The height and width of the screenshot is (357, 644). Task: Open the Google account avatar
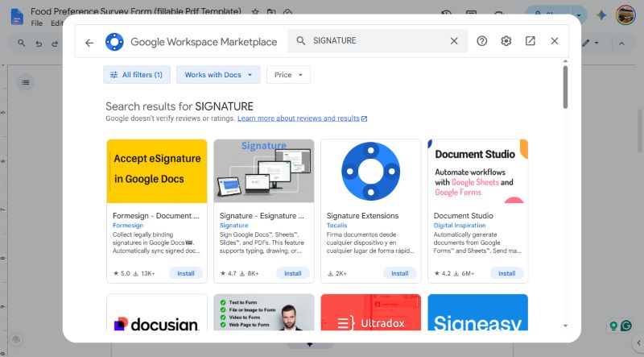(625, 15)
